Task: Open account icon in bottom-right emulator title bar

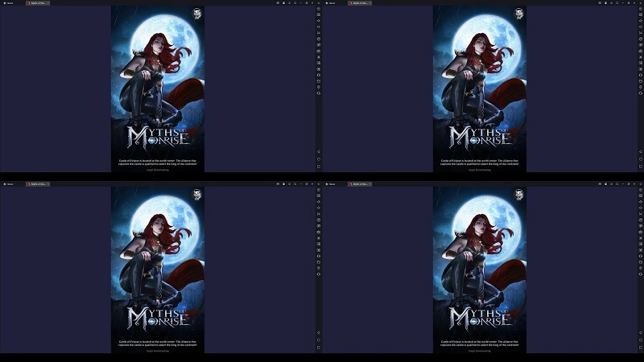Action: 606,184
